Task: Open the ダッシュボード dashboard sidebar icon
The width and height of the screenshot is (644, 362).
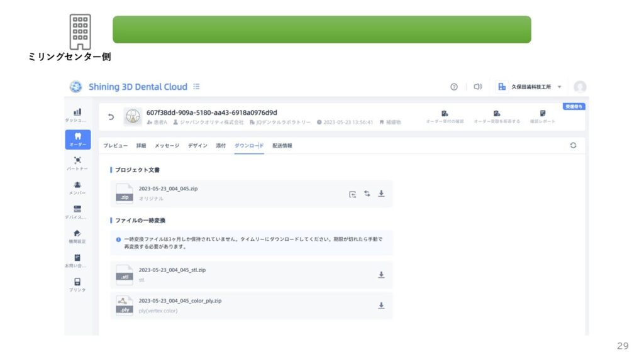Action: (x=77, y=114)
